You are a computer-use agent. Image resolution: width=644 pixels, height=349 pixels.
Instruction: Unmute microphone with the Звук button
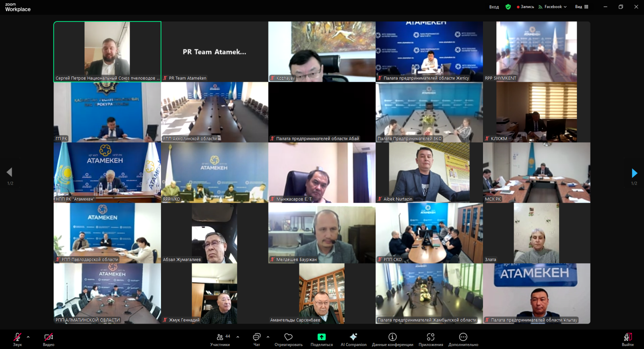[x=17, y=339]
